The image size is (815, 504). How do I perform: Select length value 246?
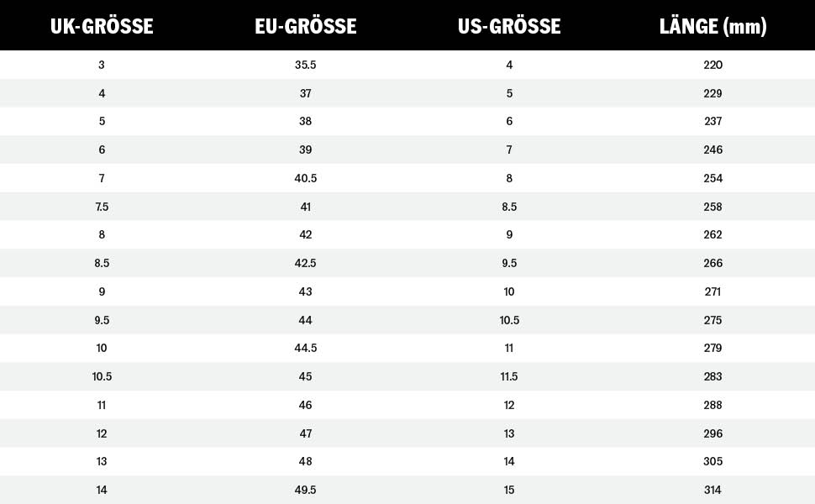pos(712,150)
